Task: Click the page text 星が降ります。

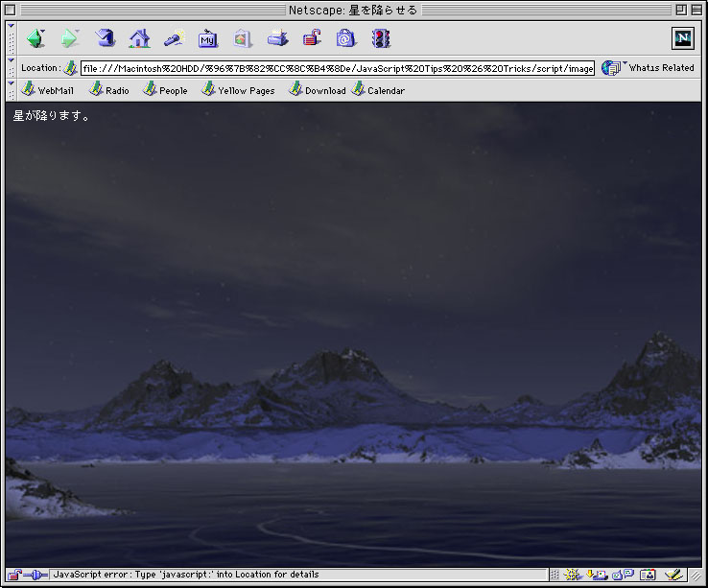Action: click(51, 116)
